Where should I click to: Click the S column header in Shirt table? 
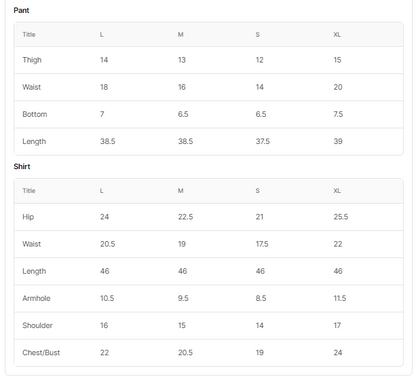tap(257, 191)
